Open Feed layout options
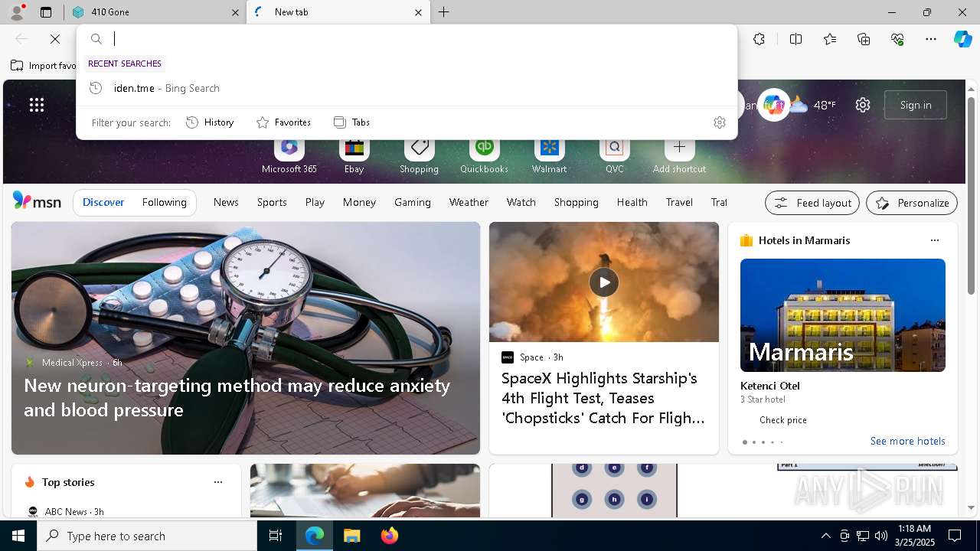Image resolution: width=980 pixels, height=551 pixels. (x=812, y=203)
